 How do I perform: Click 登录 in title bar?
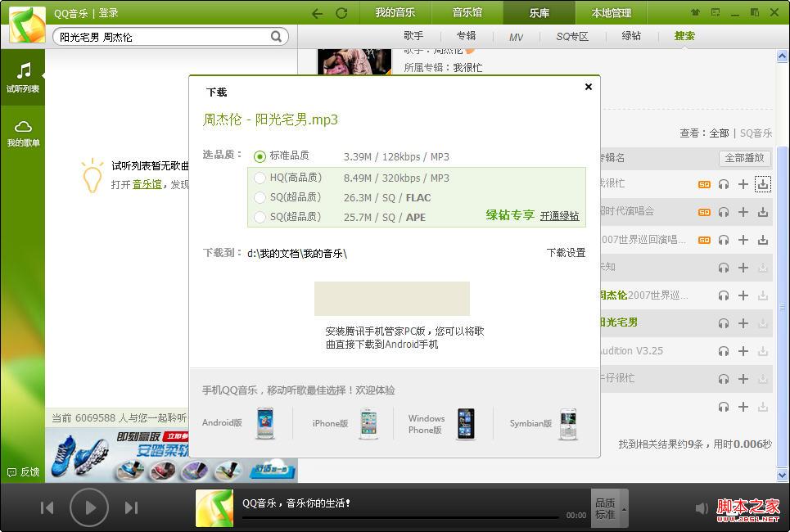click(108, 13)
